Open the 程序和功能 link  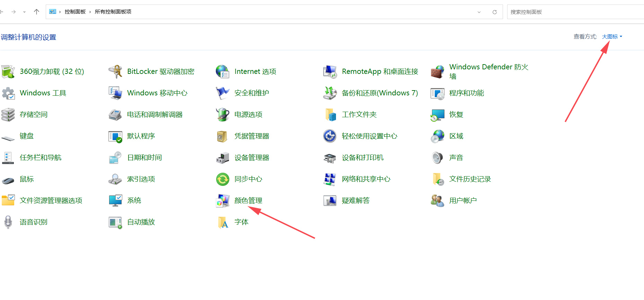(466, 93)
